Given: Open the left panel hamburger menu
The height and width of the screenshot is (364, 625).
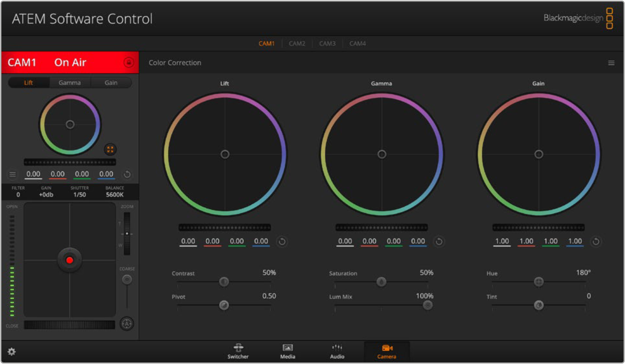Looking at the screenshot, I should tap(13, 174).
